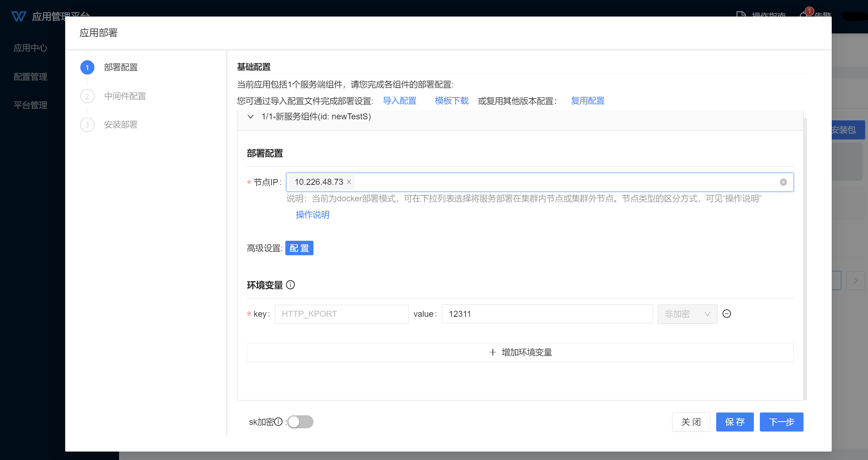The height and width of the screenshot is (460, 868).
Task: Collapse the 1/1-新服务组件 section
Action: coord(250,116)
